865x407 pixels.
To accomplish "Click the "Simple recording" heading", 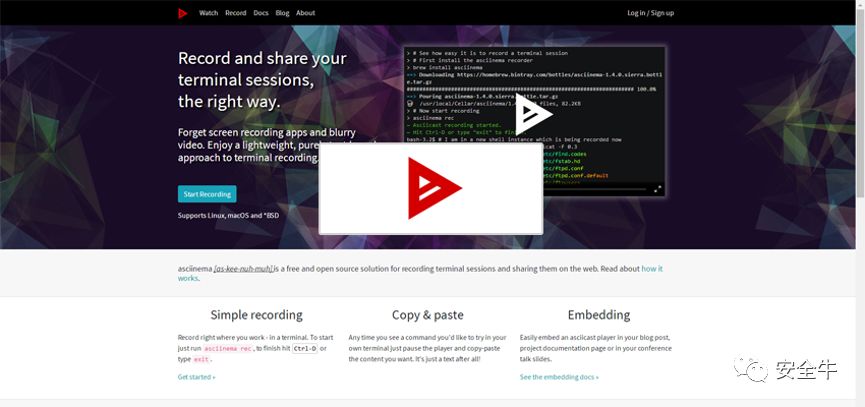I will (257, 315).
